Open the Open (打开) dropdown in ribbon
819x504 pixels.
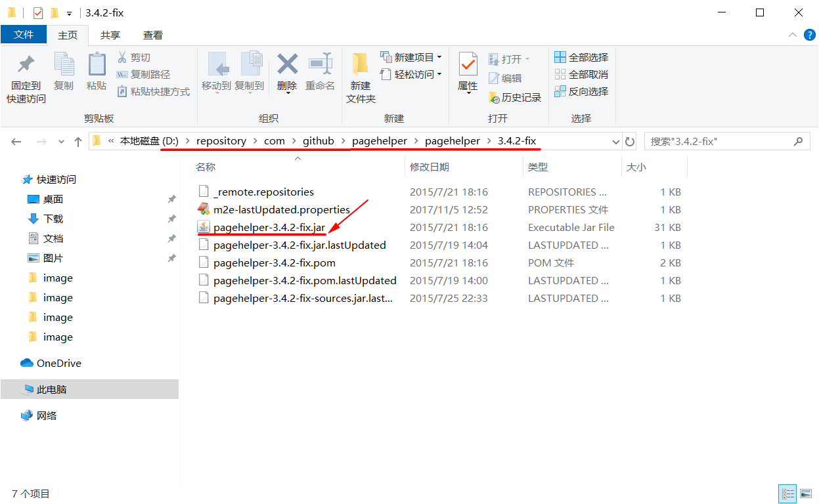[x=509, y=59]
